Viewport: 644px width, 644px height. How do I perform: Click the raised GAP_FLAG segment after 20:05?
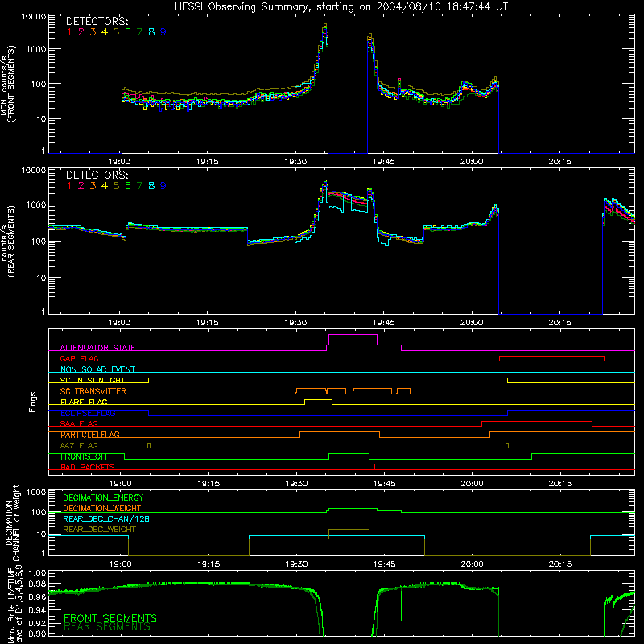551,357
